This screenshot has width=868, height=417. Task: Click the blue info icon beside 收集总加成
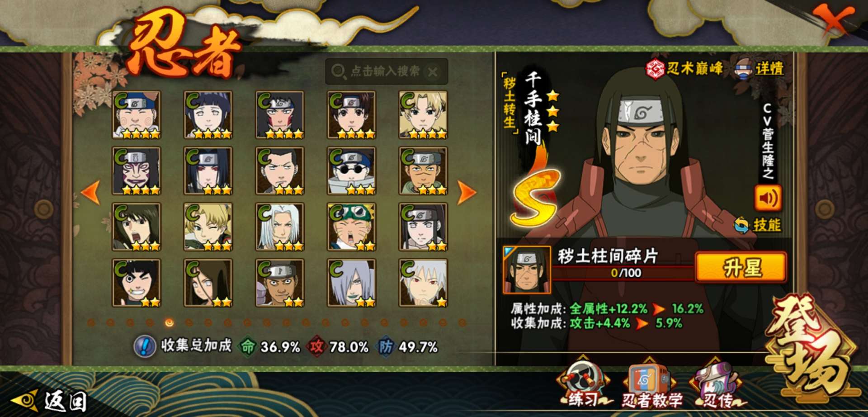(145, 347)
